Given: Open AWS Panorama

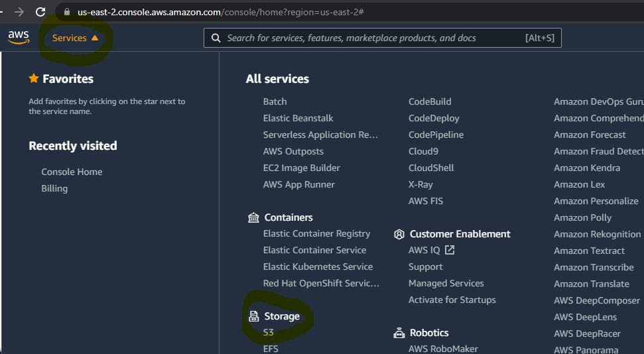Looking at the screenshot, I should click(586, 350).
